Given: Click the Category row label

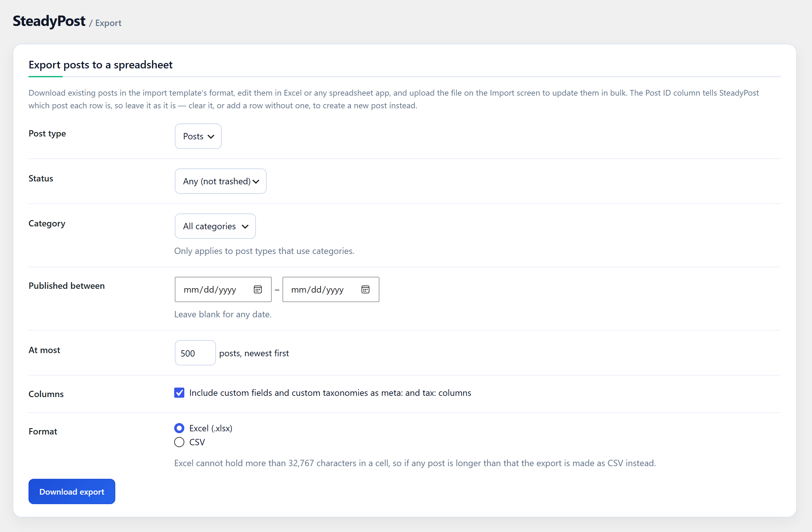Looking at the screenshot, I should point(47,224).
